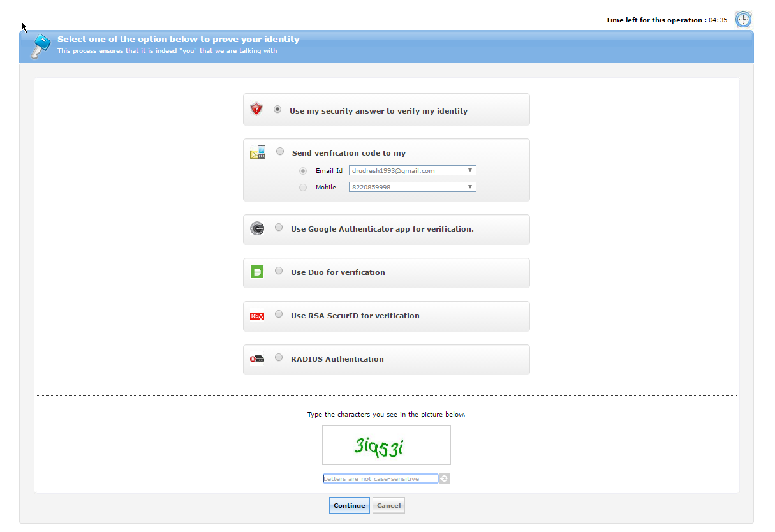Expand the Mobile number dropdown
The height and width of the screenshot is (532, 775).
412,188
